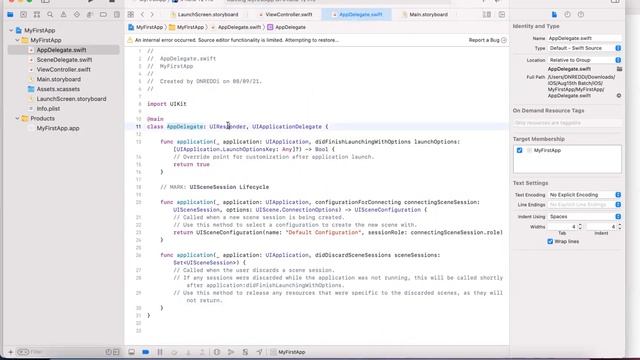Click the Simulate Location arrow icon

click(260, 352)
